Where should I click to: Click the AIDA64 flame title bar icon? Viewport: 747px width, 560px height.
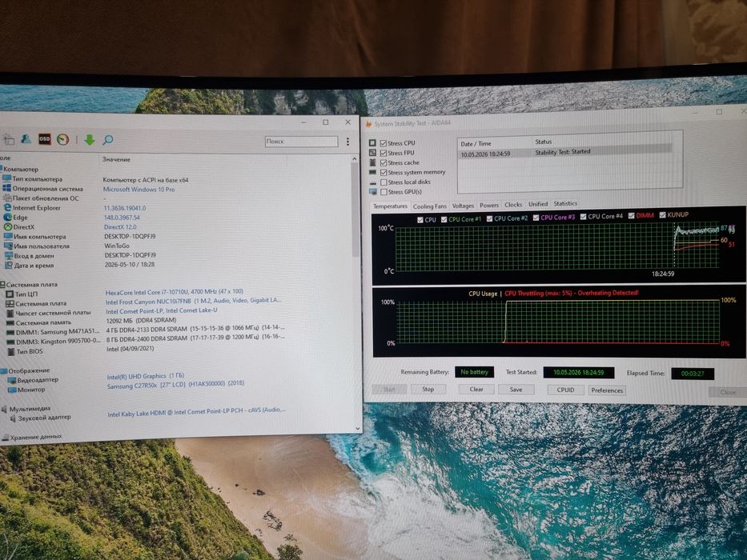pyautogui.click(x=368, y=124)
